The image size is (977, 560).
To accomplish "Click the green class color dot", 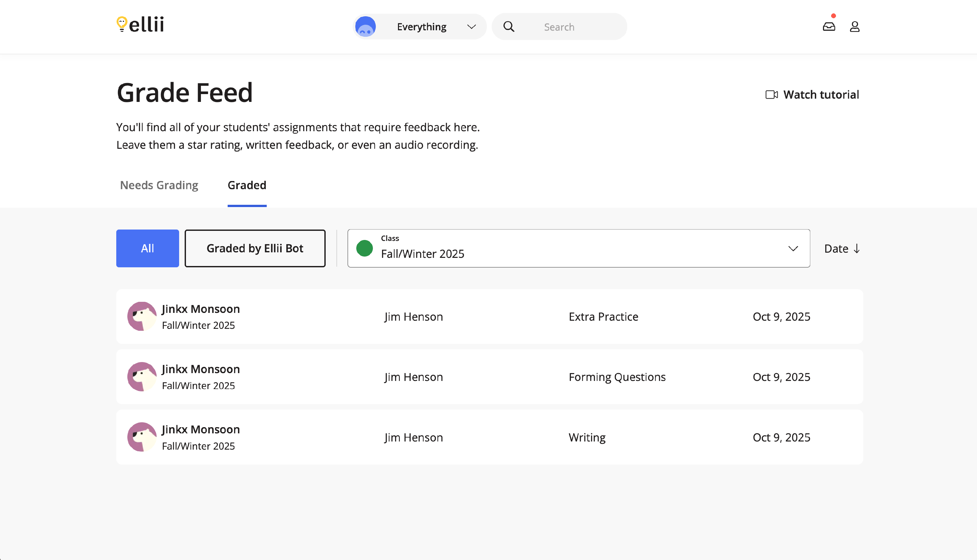I will (x=364, y=248).
